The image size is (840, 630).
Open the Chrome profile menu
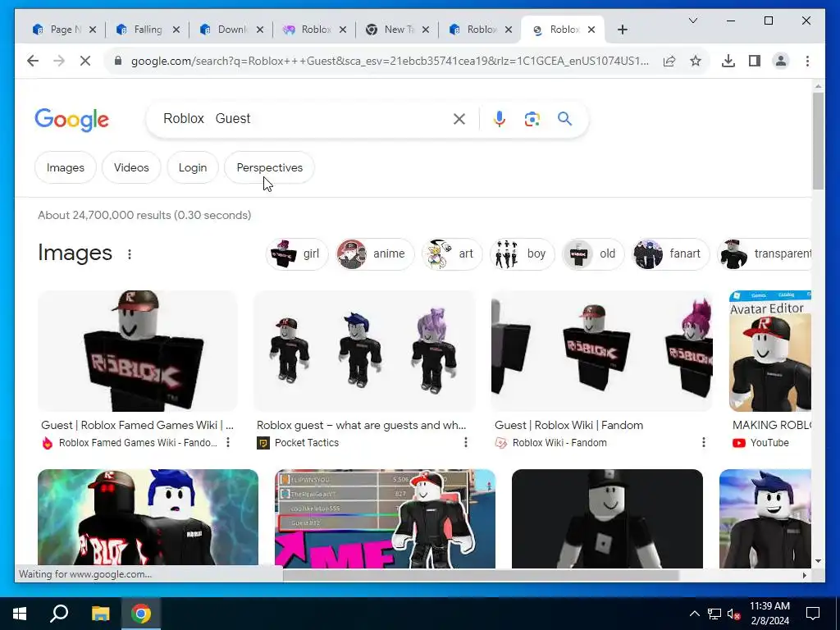pyautogui.click(x=781, y=61)
